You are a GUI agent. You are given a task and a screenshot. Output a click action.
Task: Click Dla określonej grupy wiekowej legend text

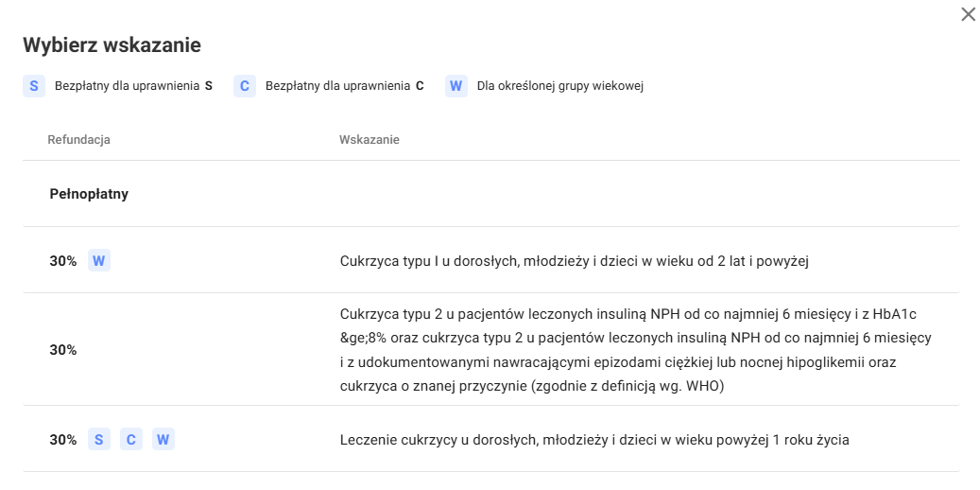(560, 86)
